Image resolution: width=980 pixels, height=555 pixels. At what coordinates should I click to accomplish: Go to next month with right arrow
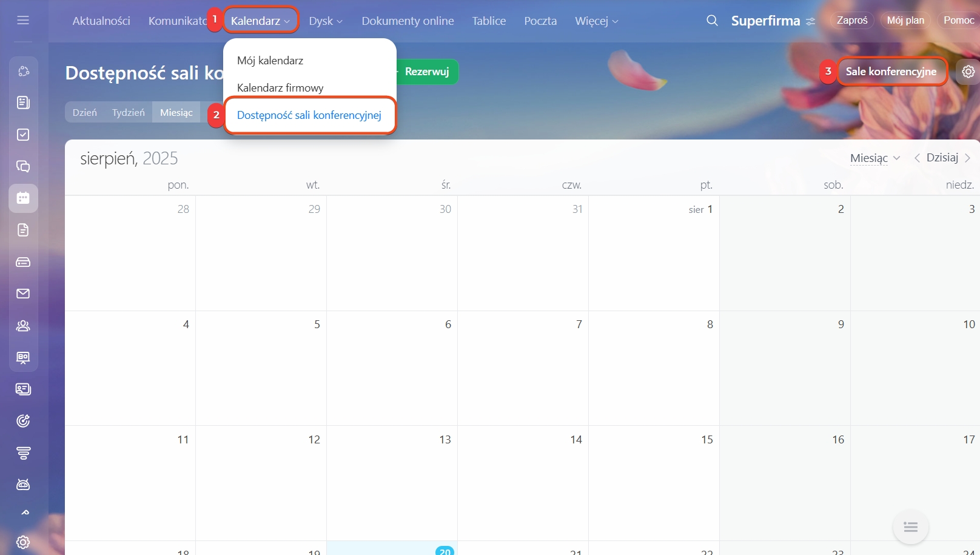968,158
